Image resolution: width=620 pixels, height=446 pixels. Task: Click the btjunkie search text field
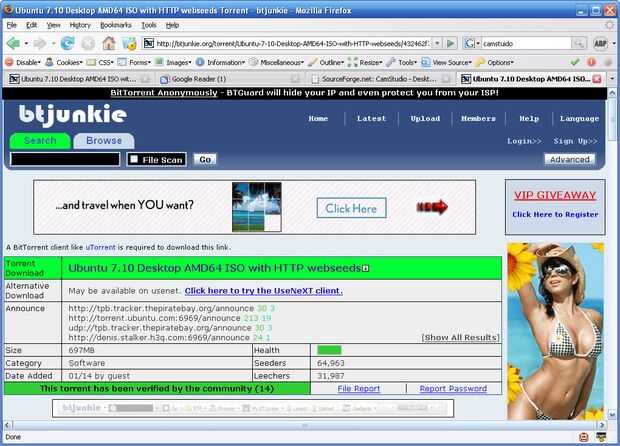[65, 159]
